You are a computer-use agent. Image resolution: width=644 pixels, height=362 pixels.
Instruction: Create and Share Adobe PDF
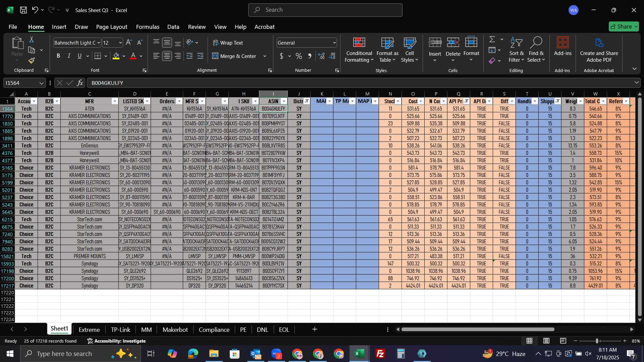point(599,50)
